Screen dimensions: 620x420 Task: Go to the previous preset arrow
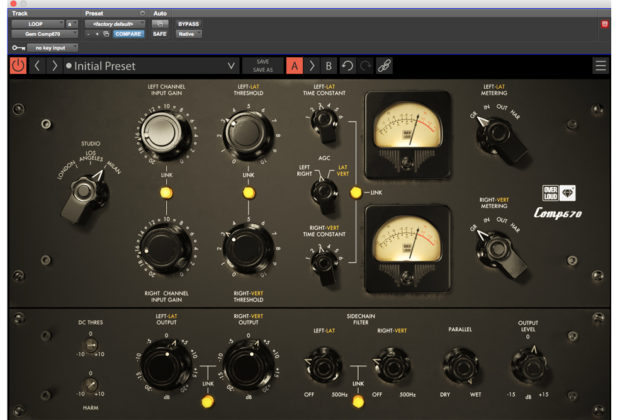click(37, 66)
